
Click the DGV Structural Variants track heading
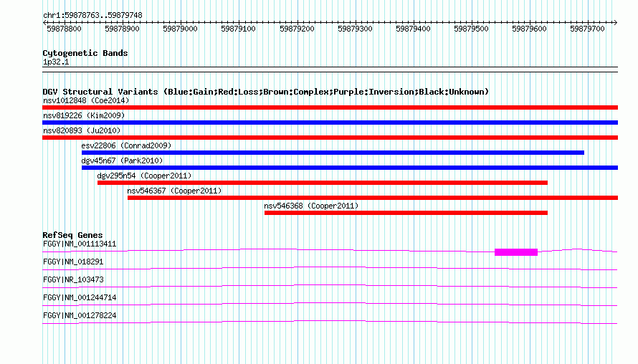266,92
